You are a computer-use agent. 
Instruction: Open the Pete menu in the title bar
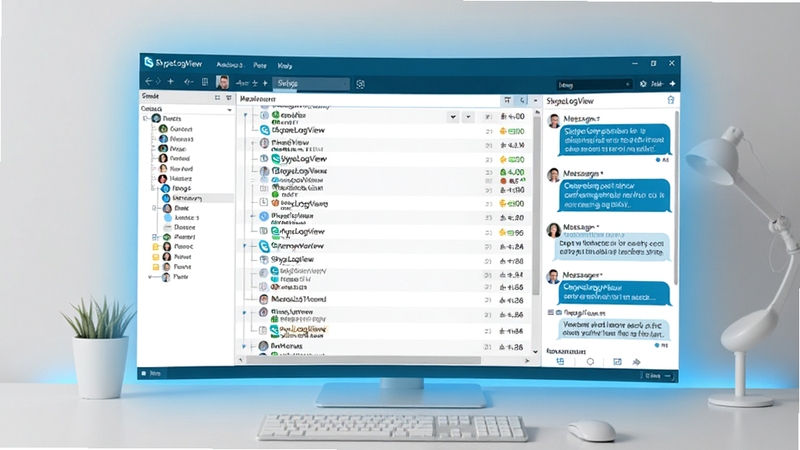[x=260, y=65]
